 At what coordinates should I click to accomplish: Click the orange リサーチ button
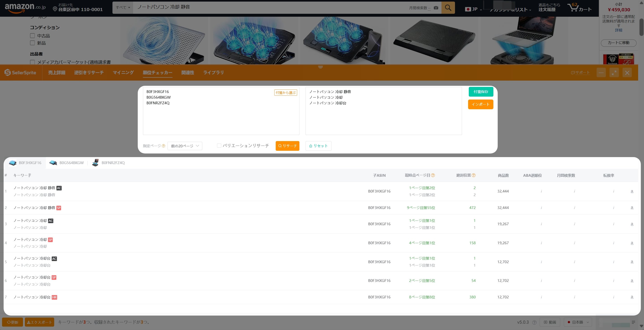(x=287, y=146)
